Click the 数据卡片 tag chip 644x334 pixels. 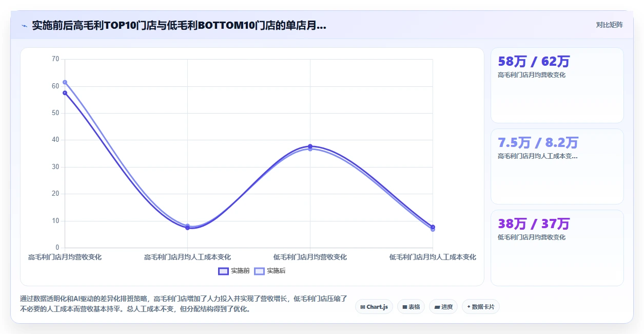[481, 307]
